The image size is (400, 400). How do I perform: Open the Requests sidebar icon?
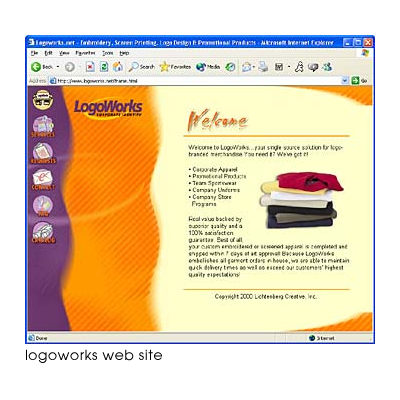tap(43, 153)
